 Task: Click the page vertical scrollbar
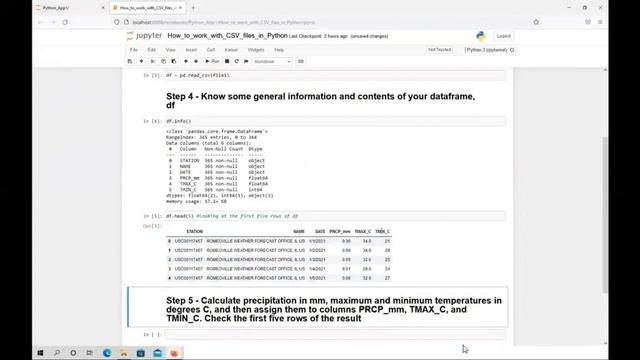[605, 215]
